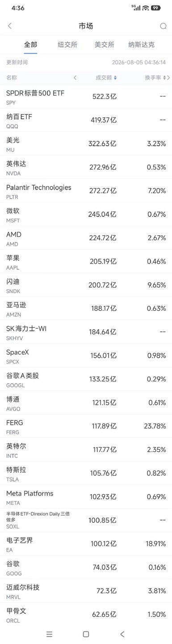Open the 特斯拉 TSLA stock row
The height and width of the screenshot is (644, 172).
86,473
